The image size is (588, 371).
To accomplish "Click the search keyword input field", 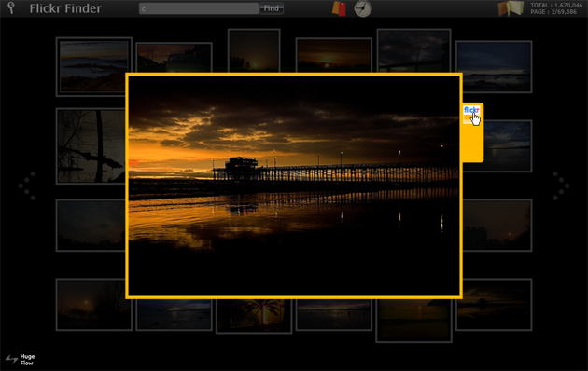I will (199, 8).
